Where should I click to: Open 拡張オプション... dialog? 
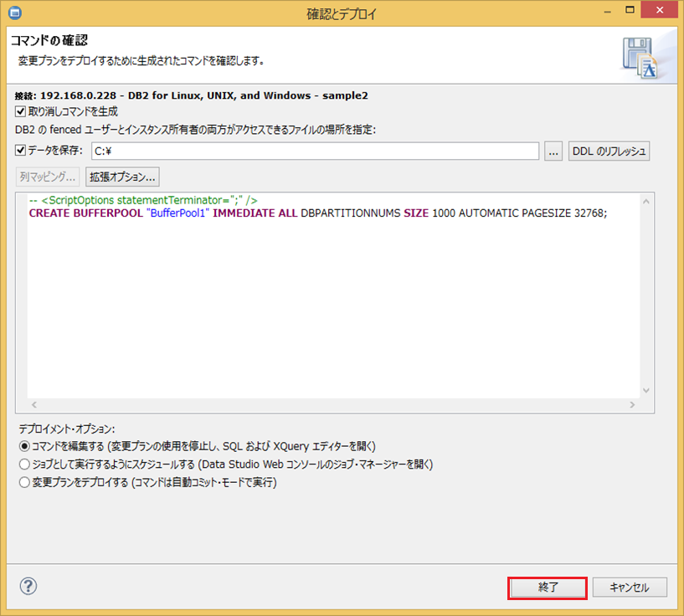pyautogui.click(x=122, y=177)
